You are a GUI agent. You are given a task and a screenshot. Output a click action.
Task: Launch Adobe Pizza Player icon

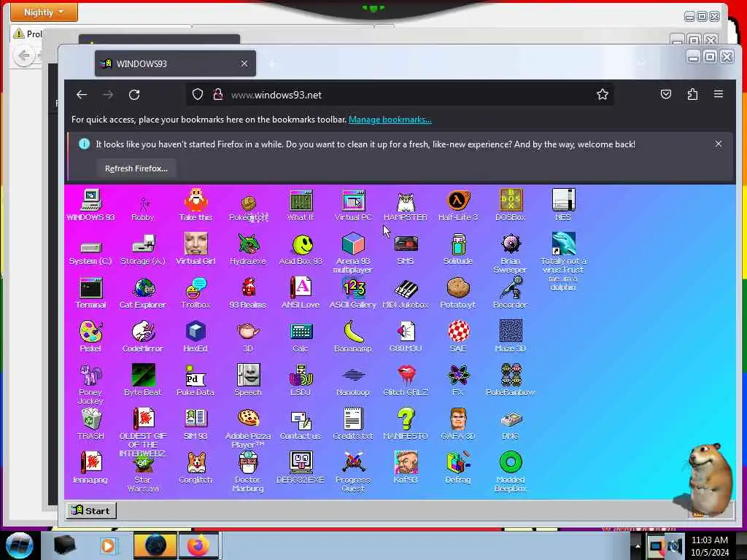point(248,429)
